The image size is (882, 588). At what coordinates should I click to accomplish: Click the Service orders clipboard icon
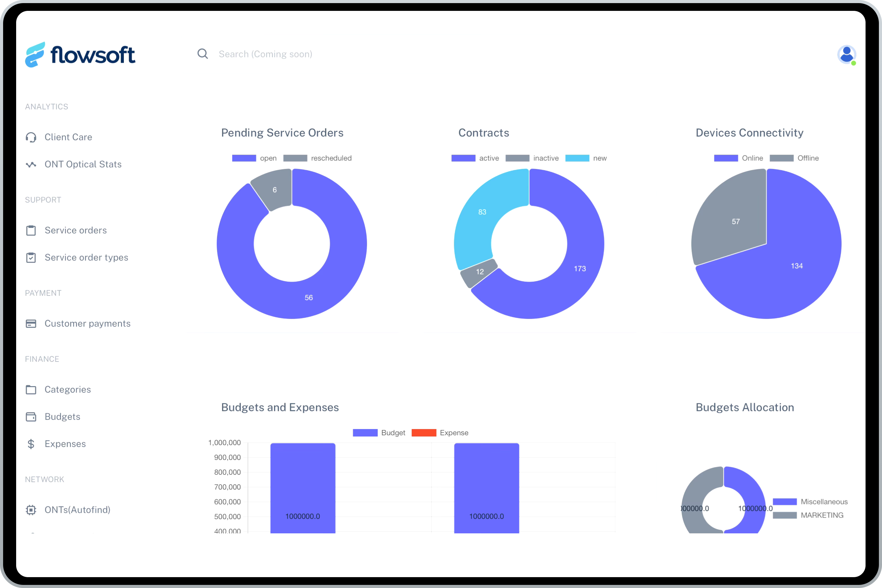31,231
